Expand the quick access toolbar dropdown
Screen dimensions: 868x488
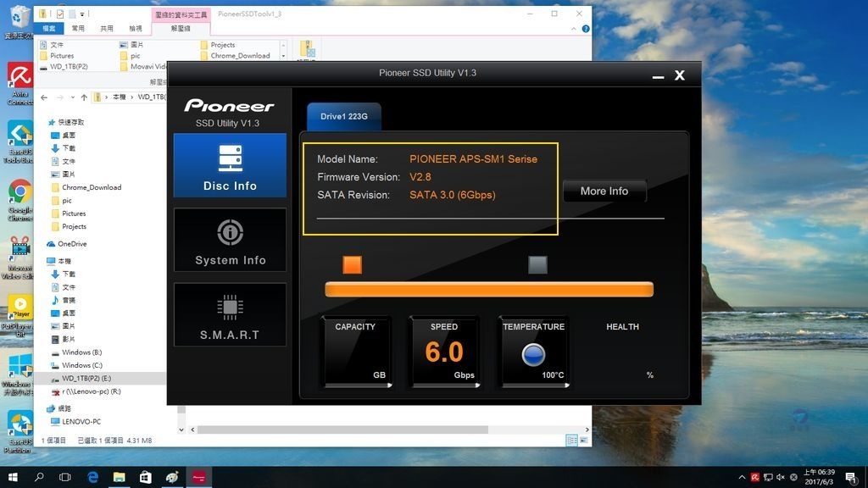[x=84, y=14]
